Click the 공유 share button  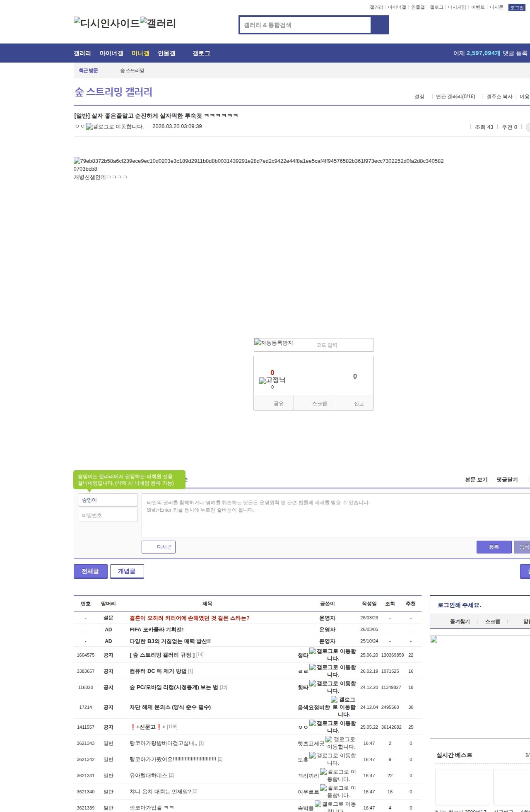(x=278, y=404)
